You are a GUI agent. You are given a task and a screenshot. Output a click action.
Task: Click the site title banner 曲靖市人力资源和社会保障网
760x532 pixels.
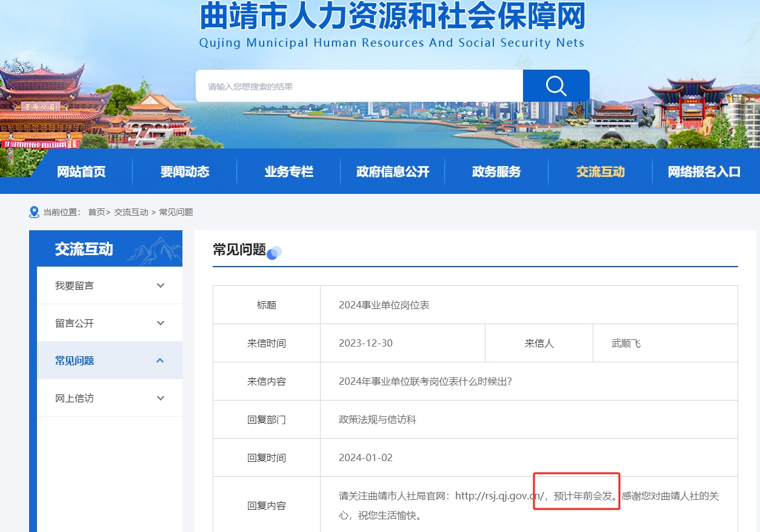pos(392,17)
